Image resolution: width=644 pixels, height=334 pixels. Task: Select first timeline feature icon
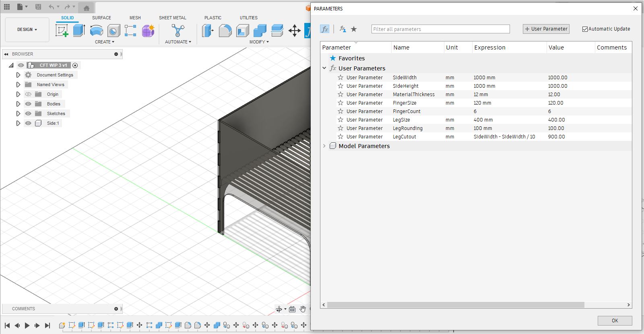(x=62, y=325)
